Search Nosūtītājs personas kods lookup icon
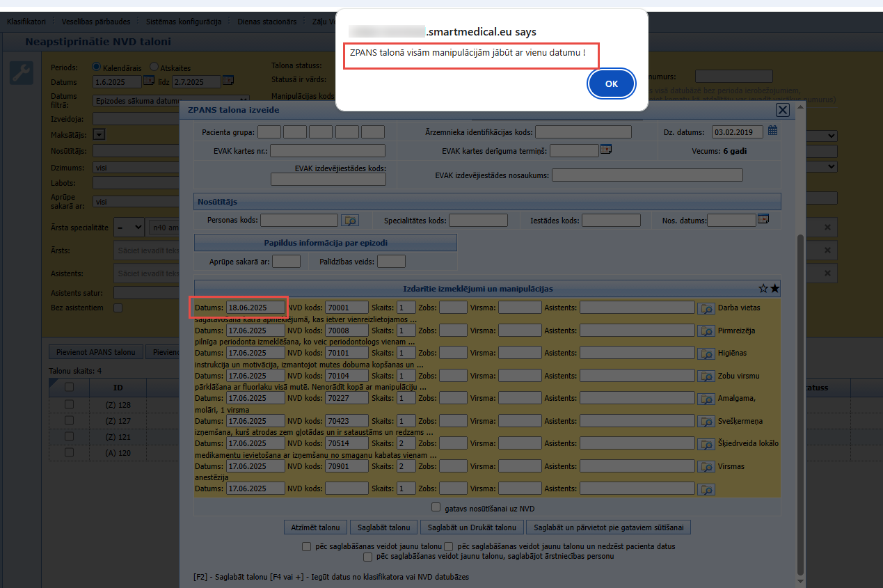 point(349,221)
